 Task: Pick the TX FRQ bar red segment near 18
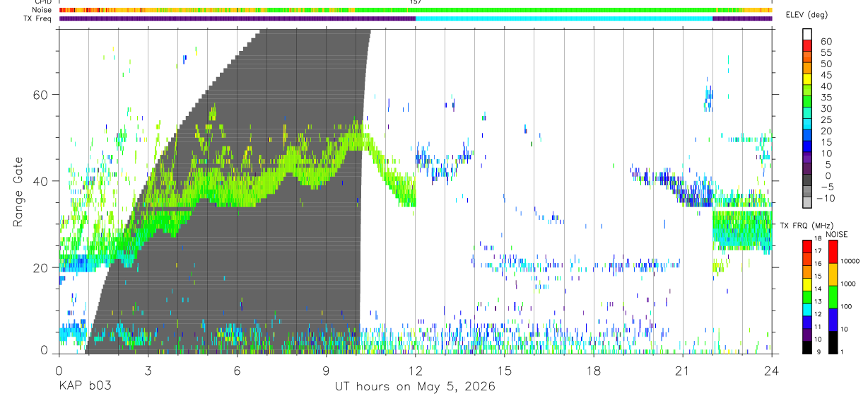point(808,245)
